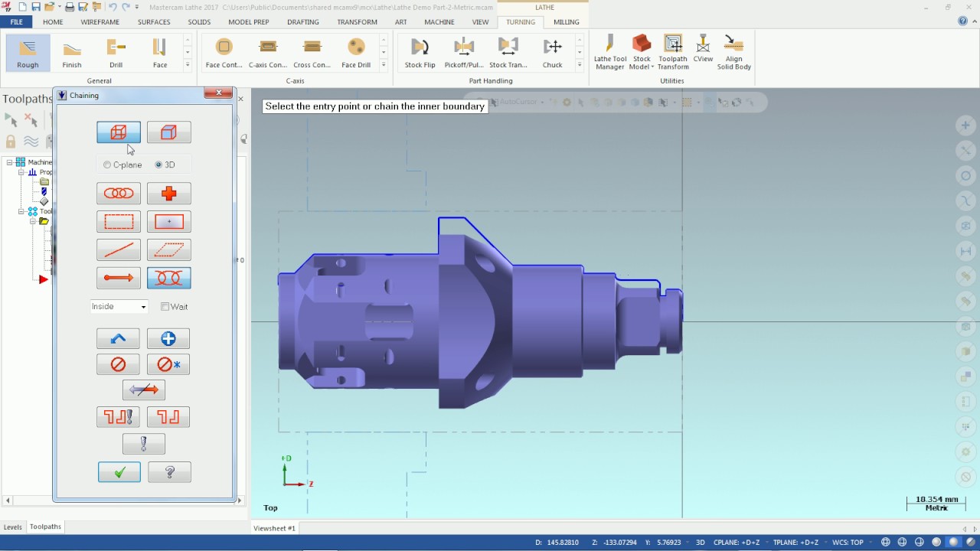
Task: Save the file from Quick Access Toolbar
Action: (x=36, y=7)
